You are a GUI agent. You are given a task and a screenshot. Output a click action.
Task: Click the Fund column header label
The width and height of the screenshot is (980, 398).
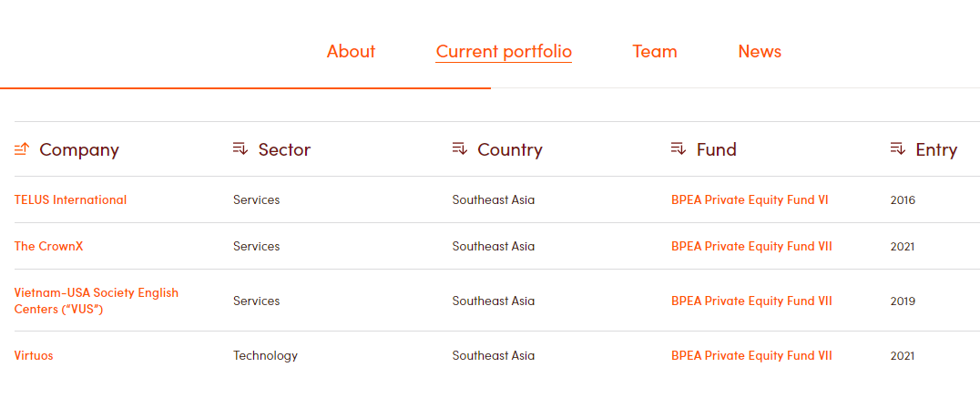(717, 150)
